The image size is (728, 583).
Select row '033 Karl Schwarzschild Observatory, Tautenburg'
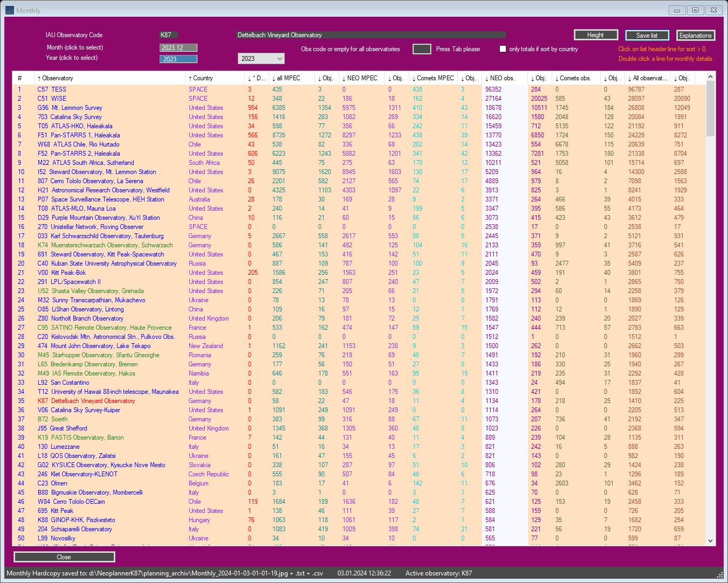[x=359, y=236]
